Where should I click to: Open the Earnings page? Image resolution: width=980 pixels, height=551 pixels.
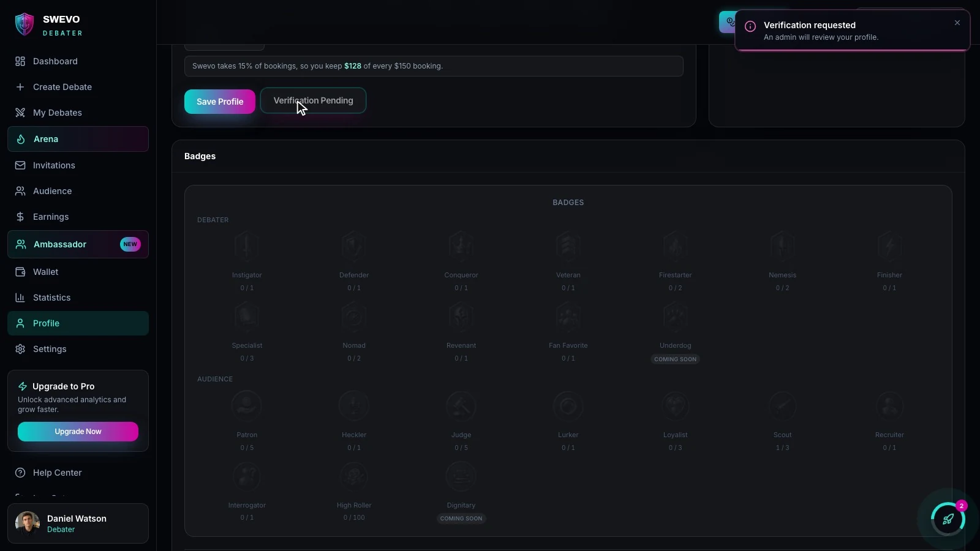click(x=78, y=217)
